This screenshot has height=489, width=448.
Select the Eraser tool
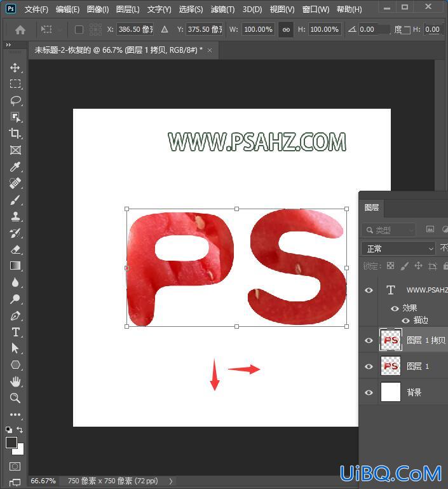tap(15, 249)
